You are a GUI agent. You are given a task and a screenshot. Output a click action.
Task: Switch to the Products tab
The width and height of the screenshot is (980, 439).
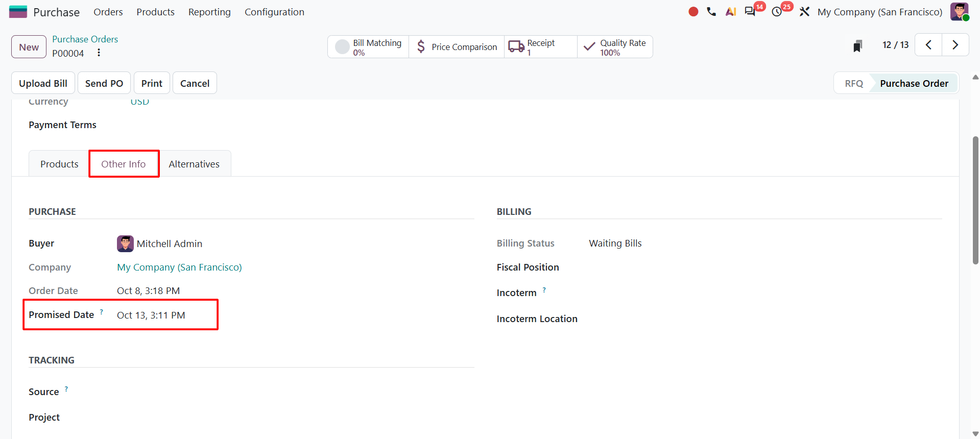(x=59, y=164)
